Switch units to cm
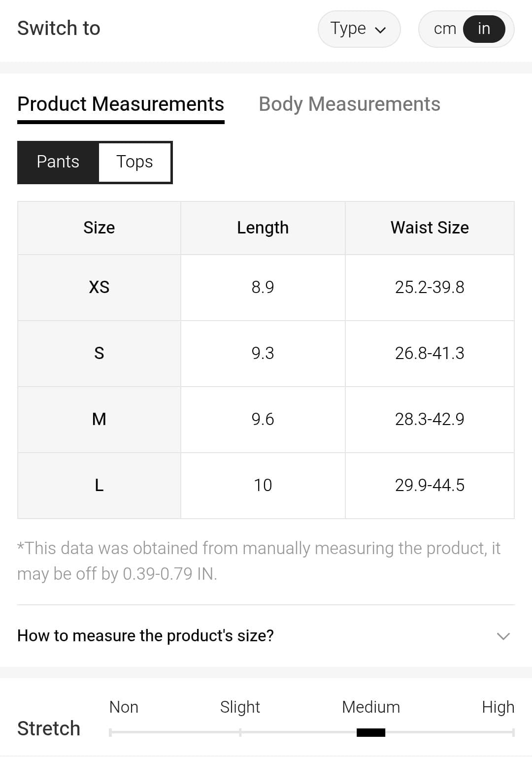Viewport: 532px width, 757px height. tap(444, 29)
